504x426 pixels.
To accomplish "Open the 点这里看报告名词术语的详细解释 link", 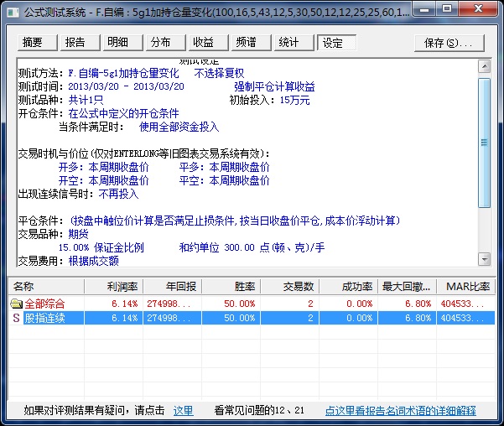I will coord(401,411).
